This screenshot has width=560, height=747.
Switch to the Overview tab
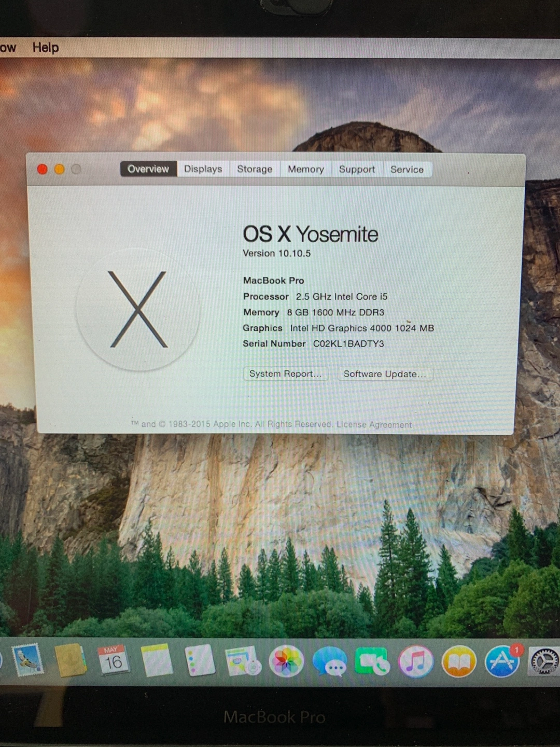coord(148,169)
